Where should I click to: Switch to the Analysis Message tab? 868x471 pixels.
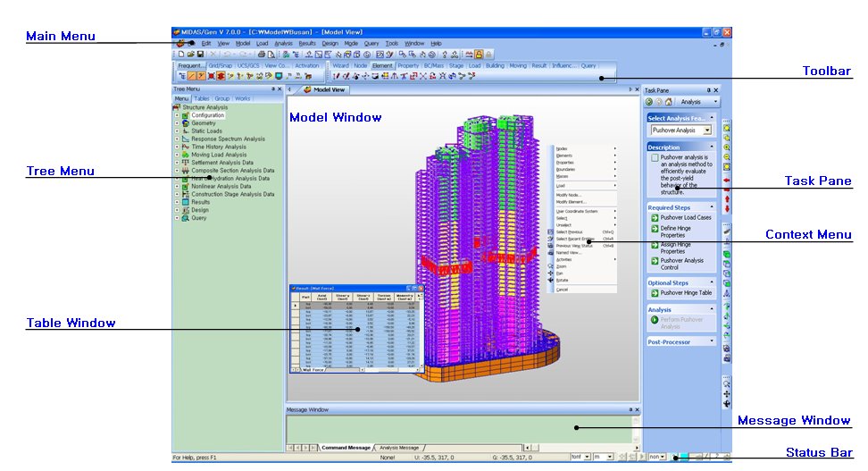398,447
